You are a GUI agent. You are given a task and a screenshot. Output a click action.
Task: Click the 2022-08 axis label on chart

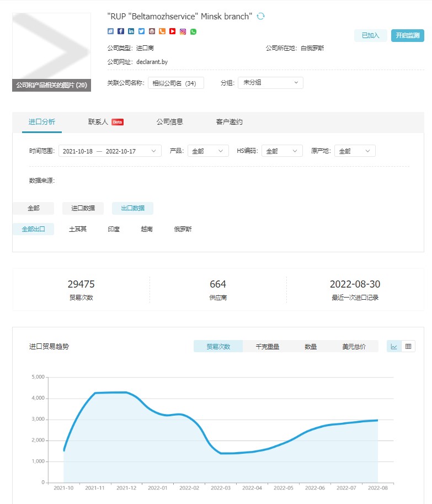[378, 488]
